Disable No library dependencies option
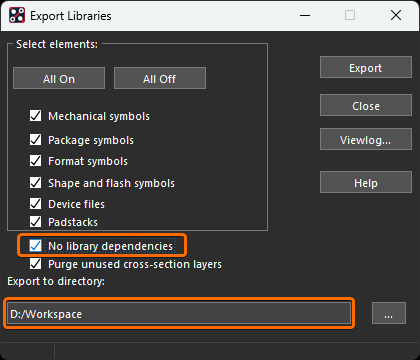Viewport: 420px width, 360px height. [x=36, y=246]
